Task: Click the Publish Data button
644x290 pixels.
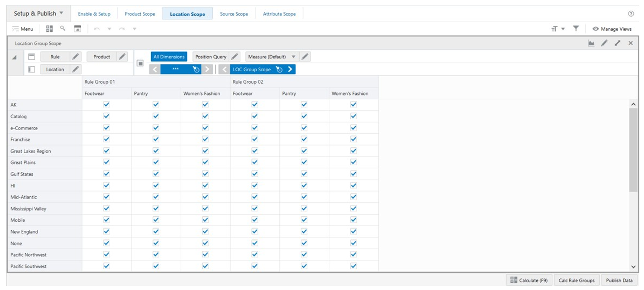Action: click(619, 280)
